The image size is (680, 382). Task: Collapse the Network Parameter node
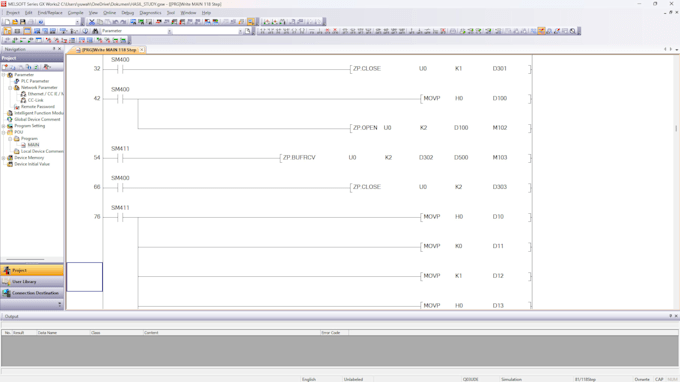[x=10, y=88]
